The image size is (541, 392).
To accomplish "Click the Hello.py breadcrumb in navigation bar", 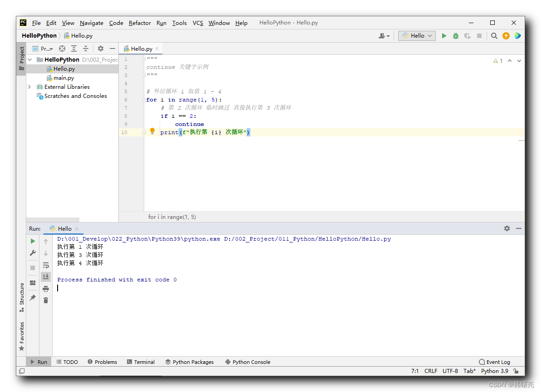I will [78, 35].
